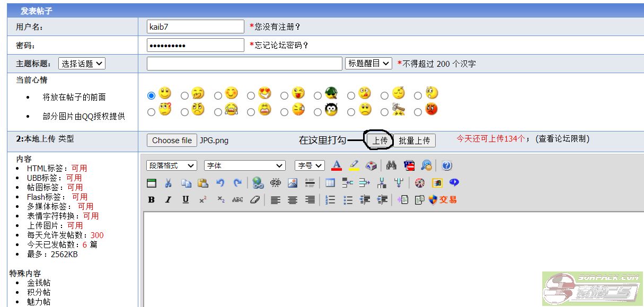The width and height of the screenshot is (644, 307).
Task: Select the heart-eyes emoji mood radio button
Action: 251,96
